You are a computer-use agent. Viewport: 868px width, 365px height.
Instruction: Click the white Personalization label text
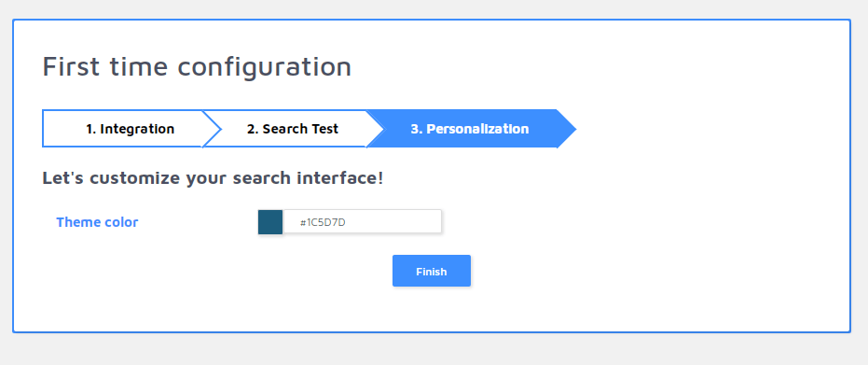470,129
